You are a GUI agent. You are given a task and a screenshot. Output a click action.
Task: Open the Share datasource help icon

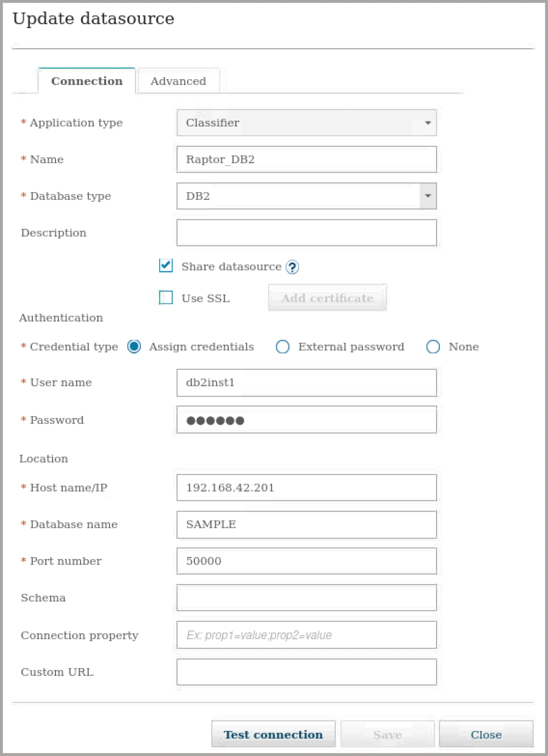(x=292, y=267)
